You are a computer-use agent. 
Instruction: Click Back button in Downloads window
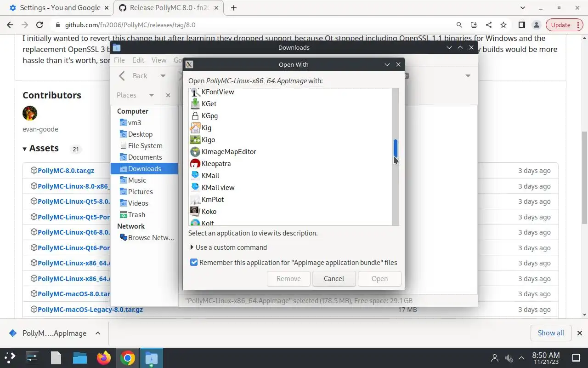(133, 76)
